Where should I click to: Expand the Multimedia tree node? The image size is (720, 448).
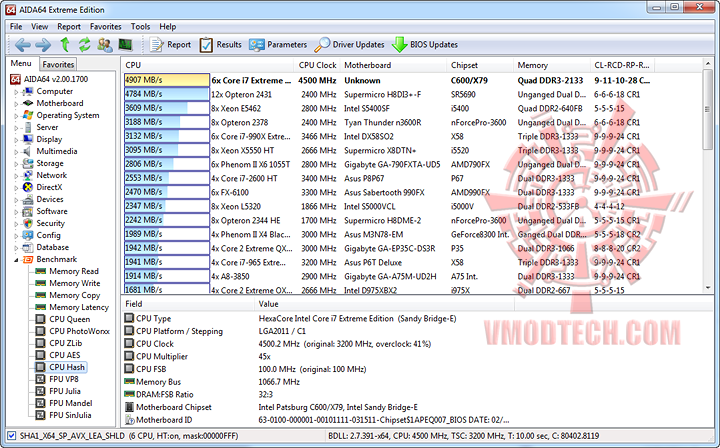point(16,151)
